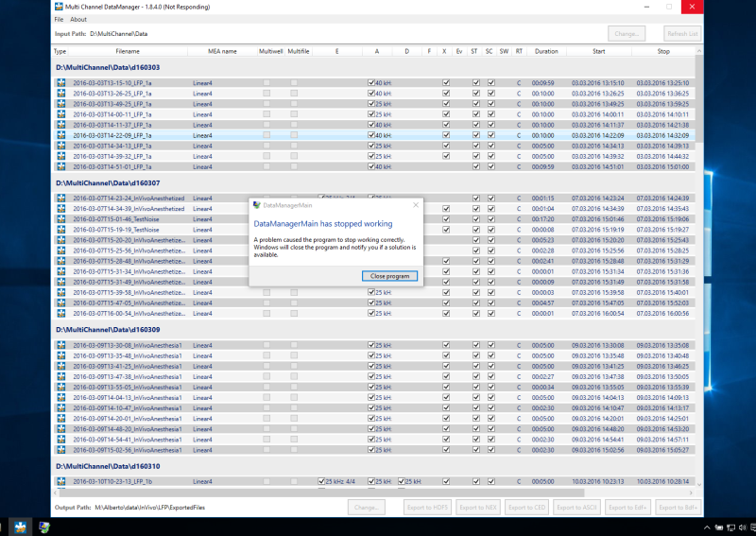Click file icon of 2016-03-07T15-19-19_TestNoise row
The image size is (756, 536).
(61, 230)
